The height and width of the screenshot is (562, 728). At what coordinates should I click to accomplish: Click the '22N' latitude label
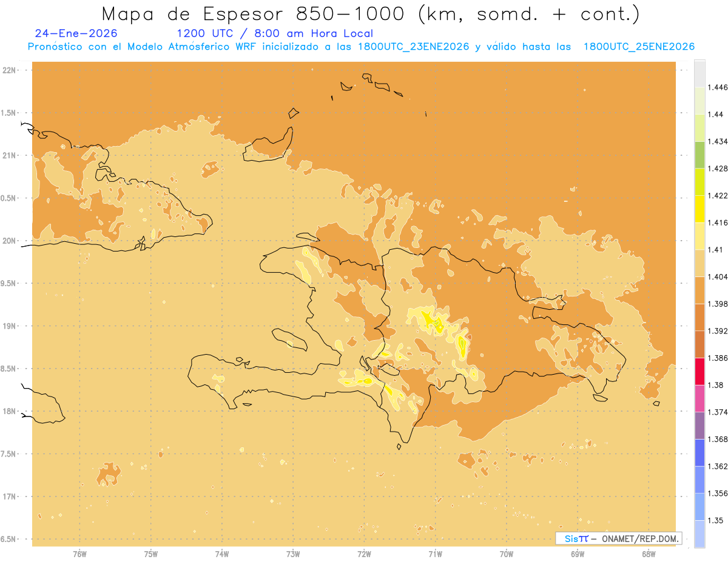coord(8,70)
